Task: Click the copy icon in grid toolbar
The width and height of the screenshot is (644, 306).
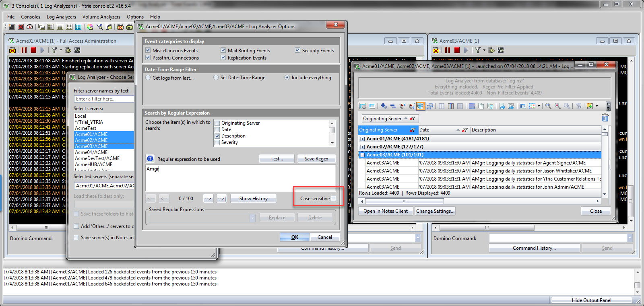Action: click(481, 106)
